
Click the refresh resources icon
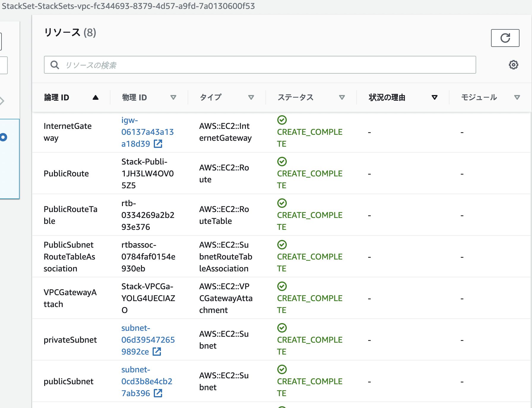[505, 38]
